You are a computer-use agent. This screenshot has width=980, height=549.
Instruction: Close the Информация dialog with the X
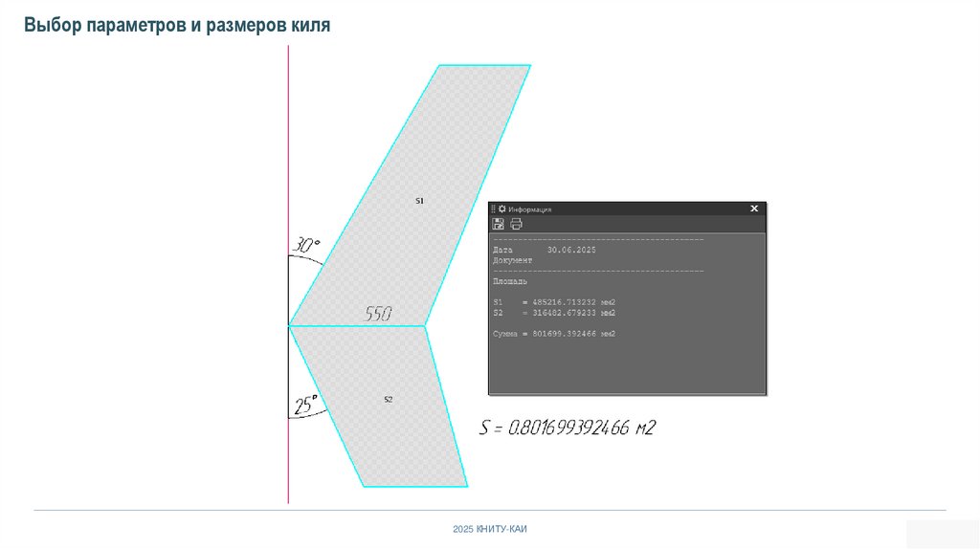(x=754, y=209)
